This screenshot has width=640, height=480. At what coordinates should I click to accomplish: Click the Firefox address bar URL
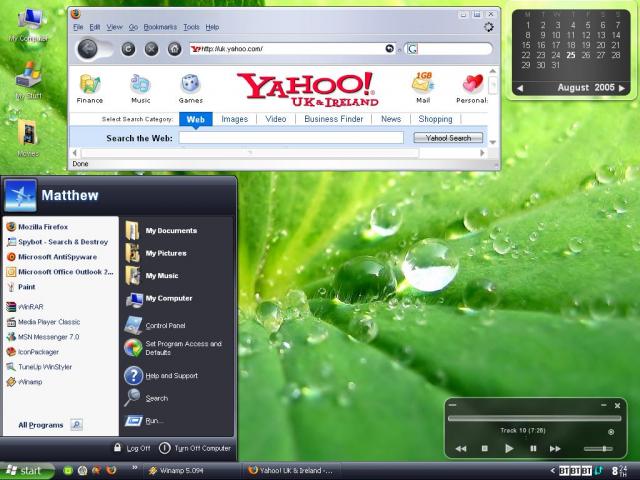coord(287,49)
